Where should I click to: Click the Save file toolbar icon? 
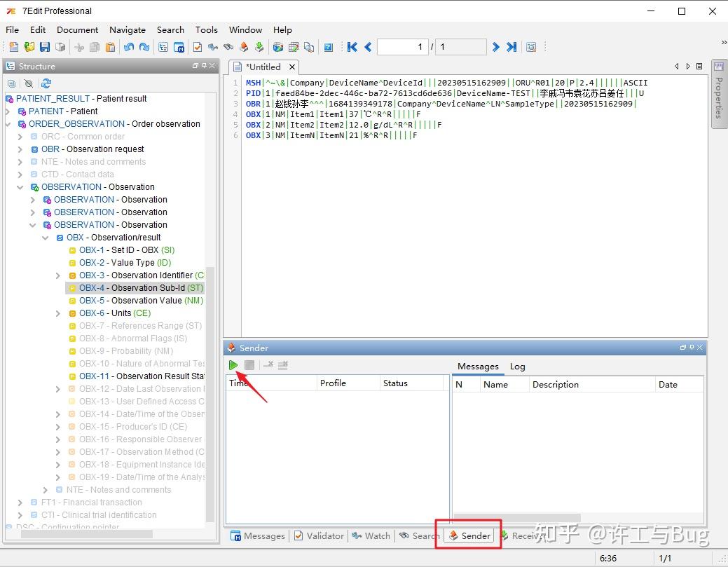coord(45,47)
